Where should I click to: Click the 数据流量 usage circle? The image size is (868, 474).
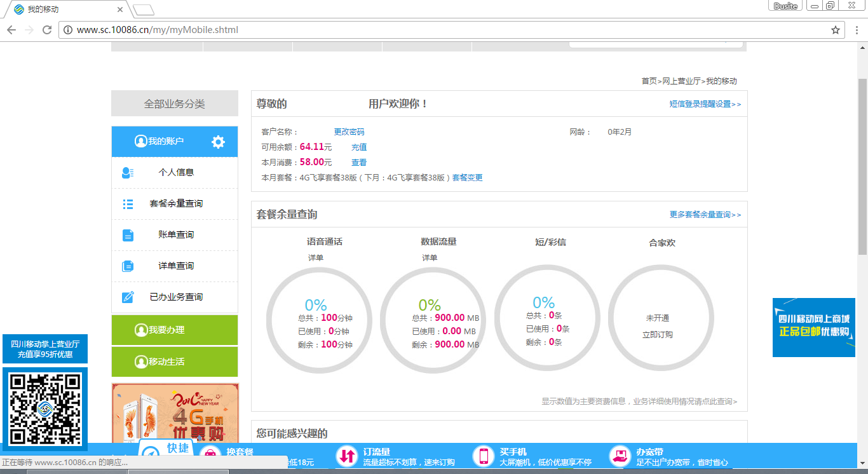point(433,320)
